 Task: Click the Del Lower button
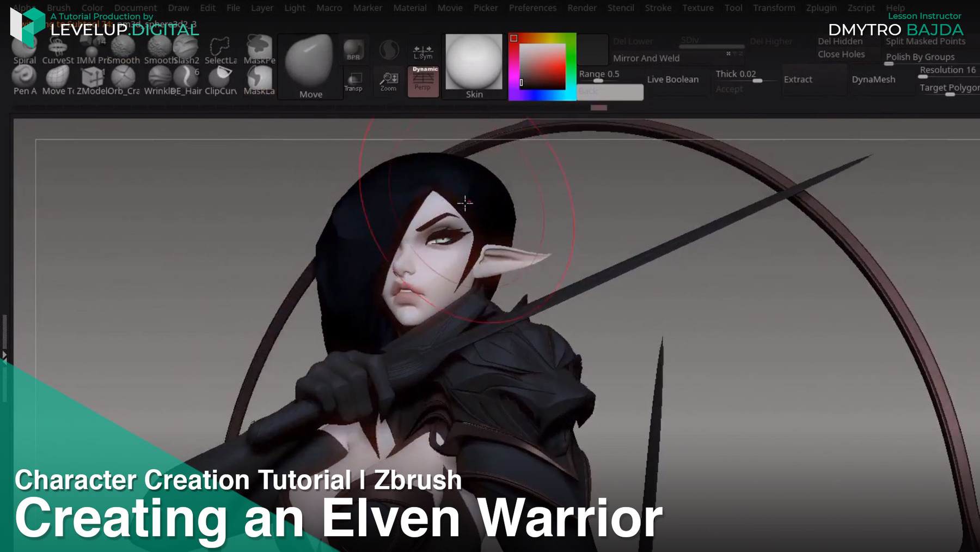click(633, 41)
